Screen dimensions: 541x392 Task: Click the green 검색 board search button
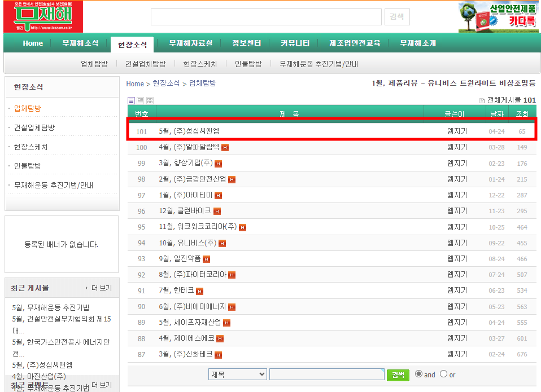[398, 375]
